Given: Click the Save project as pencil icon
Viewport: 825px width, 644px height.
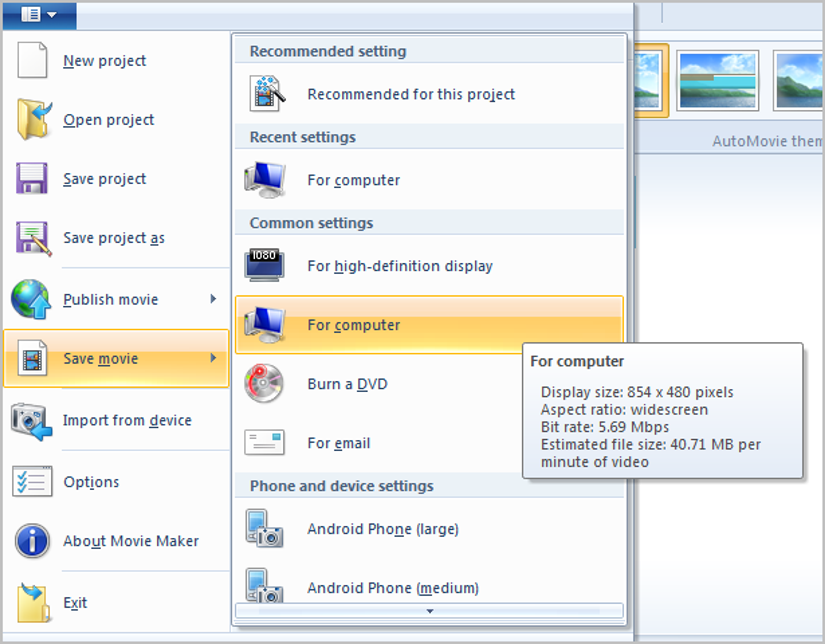Looking at the screenshot, I should (32, 238).
